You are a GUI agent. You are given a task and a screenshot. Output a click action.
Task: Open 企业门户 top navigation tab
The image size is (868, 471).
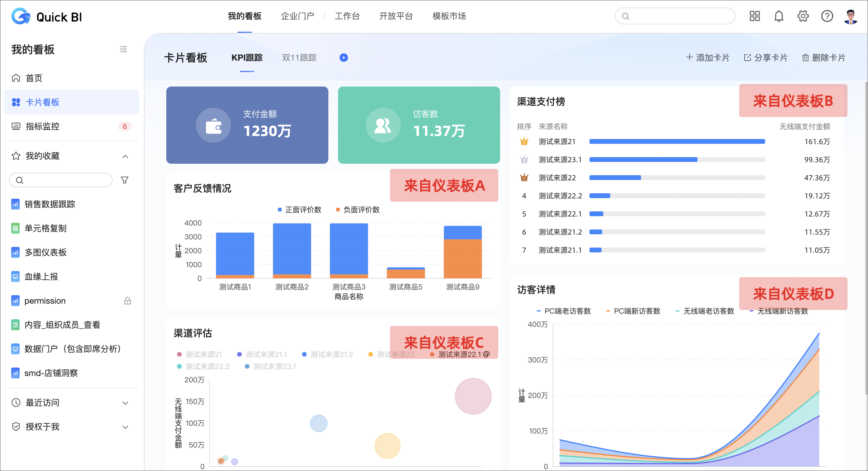click(297, 16)
